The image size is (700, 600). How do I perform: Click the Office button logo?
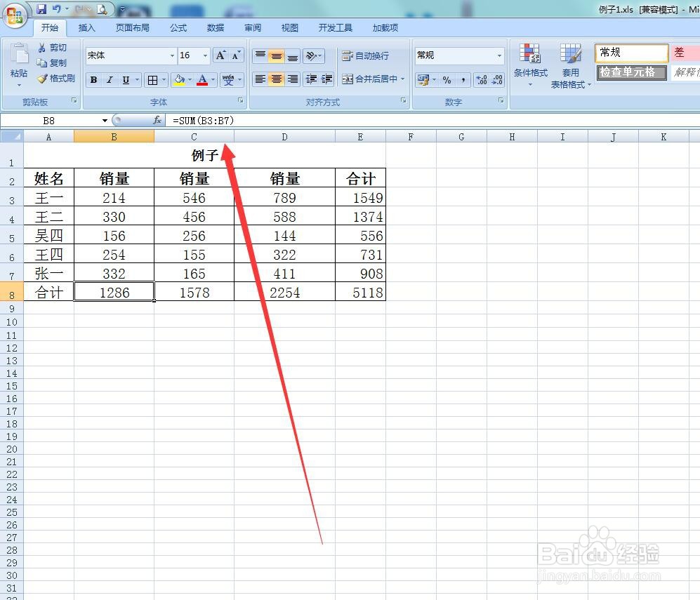click(x=15, y=15)
